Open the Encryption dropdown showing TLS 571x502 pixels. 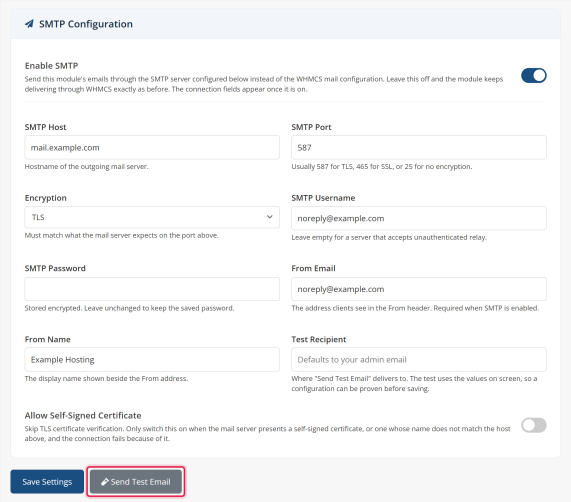(152, 217)
